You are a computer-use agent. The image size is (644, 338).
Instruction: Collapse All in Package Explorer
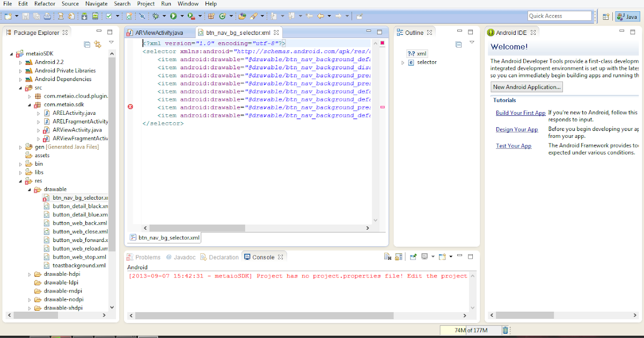87,44
